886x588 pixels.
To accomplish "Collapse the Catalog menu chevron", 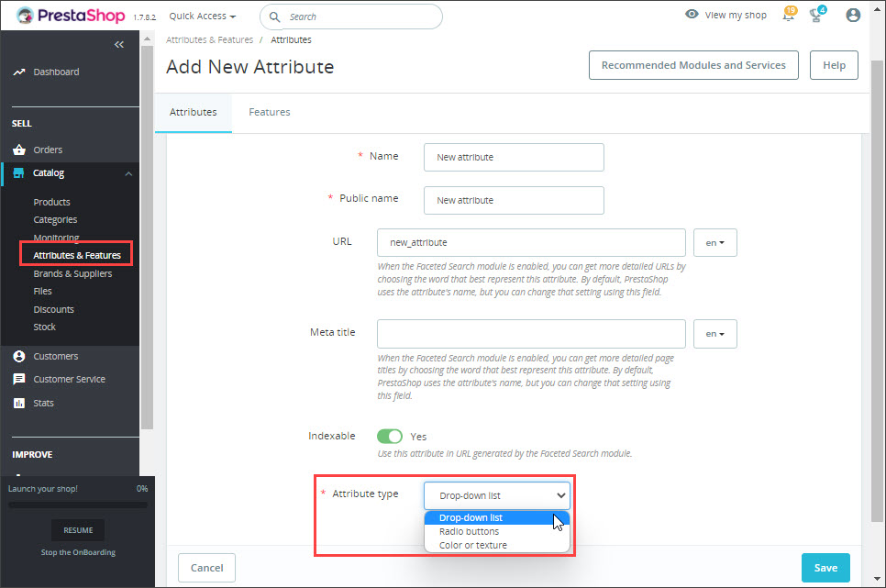I will point(128,173).
